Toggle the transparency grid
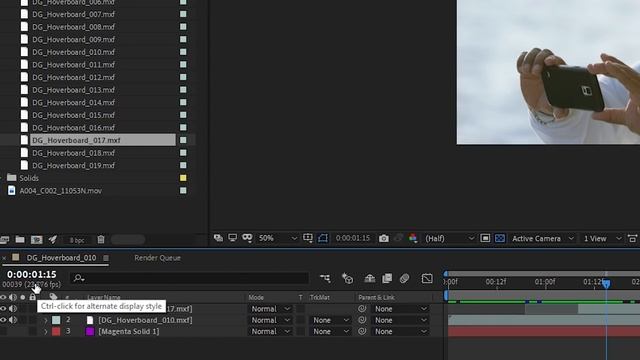The width and height of the screenshot is (640, 360). pos(500,238)
